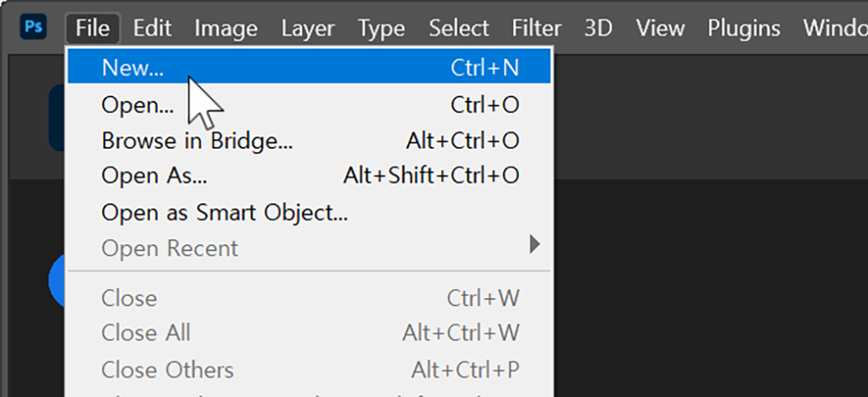This screenshot has height=397, width=868.
Task: Select Close All menu entry
Action: click(x=309, y=333)
